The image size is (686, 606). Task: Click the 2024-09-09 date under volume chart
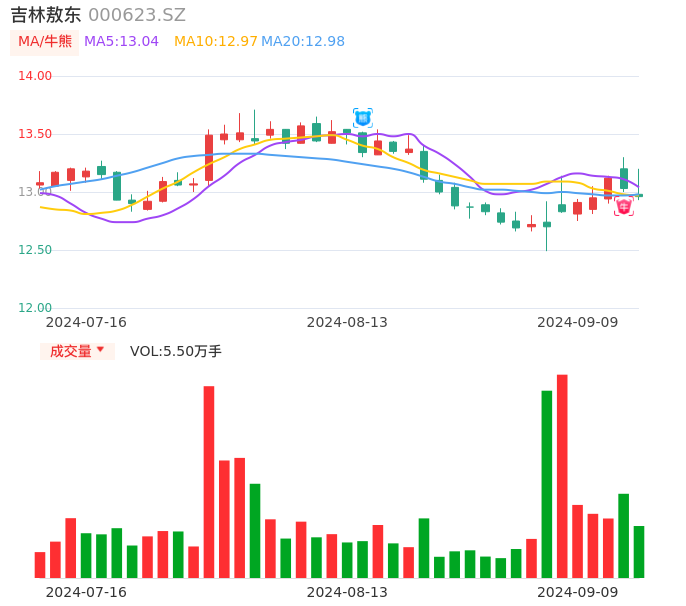tap(578, 592)
